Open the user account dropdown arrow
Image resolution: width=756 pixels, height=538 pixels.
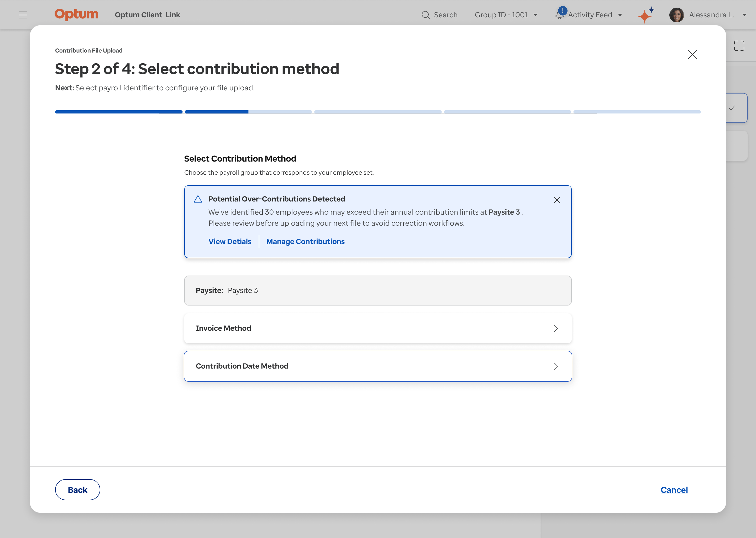point(744,15)
